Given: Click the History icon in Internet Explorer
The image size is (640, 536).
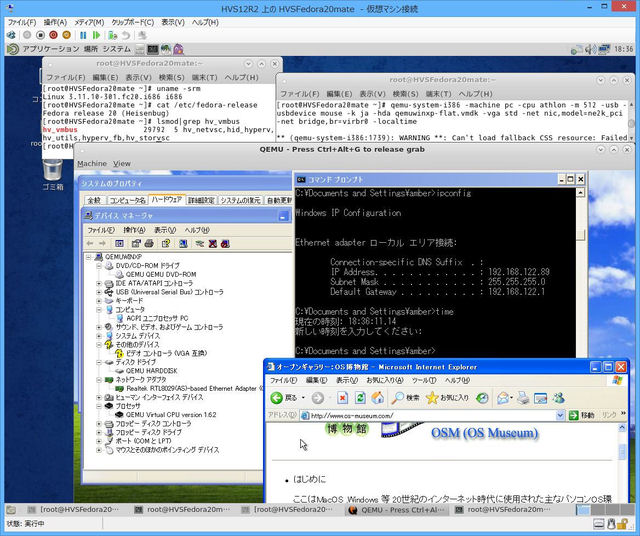Looking at the screenshot, I should pos(482,398).
